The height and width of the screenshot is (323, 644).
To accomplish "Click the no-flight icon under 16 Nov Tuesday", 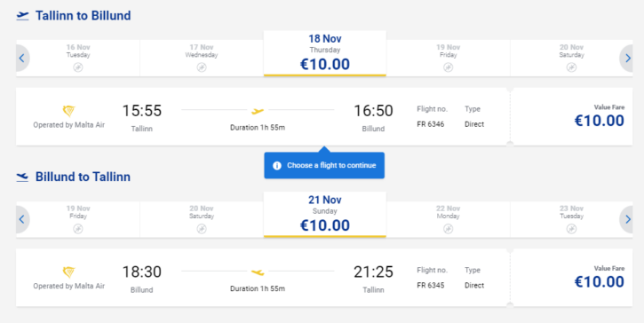I will tap(78, 67).
